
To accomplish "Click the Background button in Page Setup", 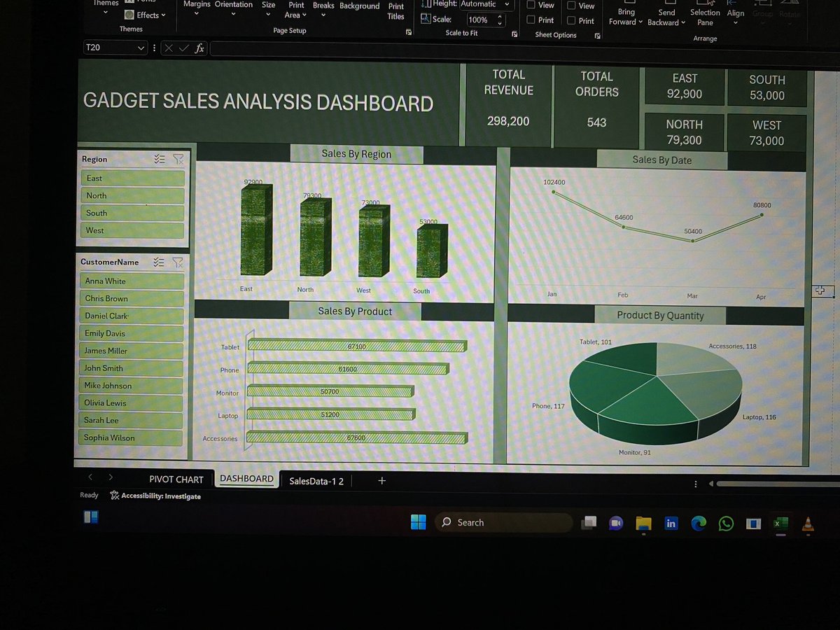I will [x=360, y=6].
